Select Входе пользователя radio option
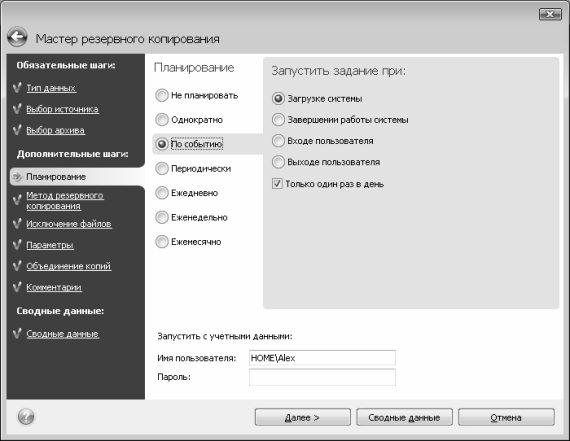The image size is (570, 441). pyautogui.click(x=278, y=141)
